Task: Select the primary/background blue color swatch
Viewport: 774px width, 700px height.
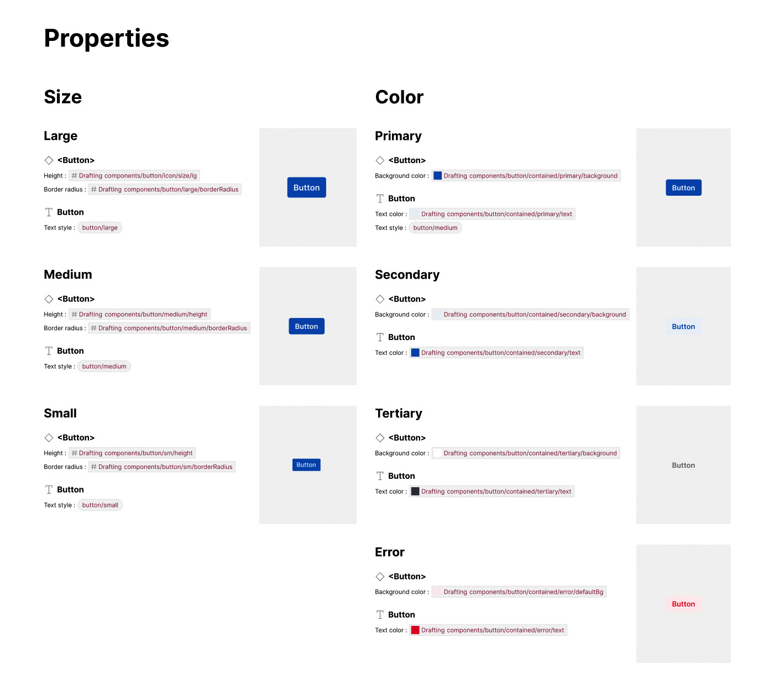Action: point(437,176)
